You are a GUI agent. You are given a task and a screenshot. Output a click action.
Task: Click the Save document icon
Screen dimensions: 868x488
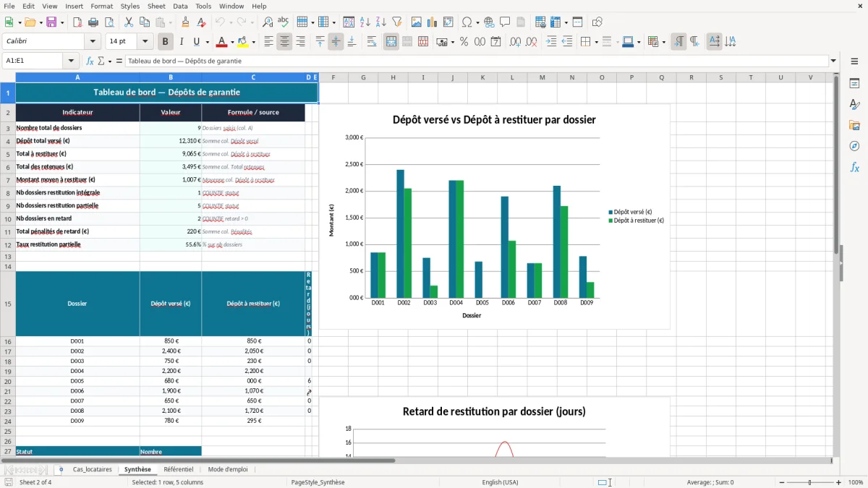[x=51, y=22]
